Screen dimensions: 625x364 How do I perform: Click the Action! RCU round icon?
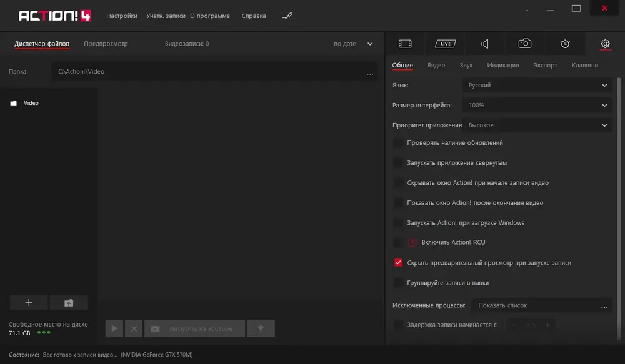(x=412, y=242)
